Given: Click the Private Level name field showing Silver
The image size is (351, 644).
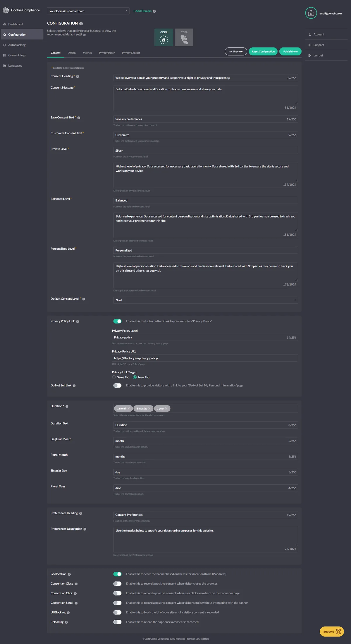Looking at the screenshot, I should 205,151.
